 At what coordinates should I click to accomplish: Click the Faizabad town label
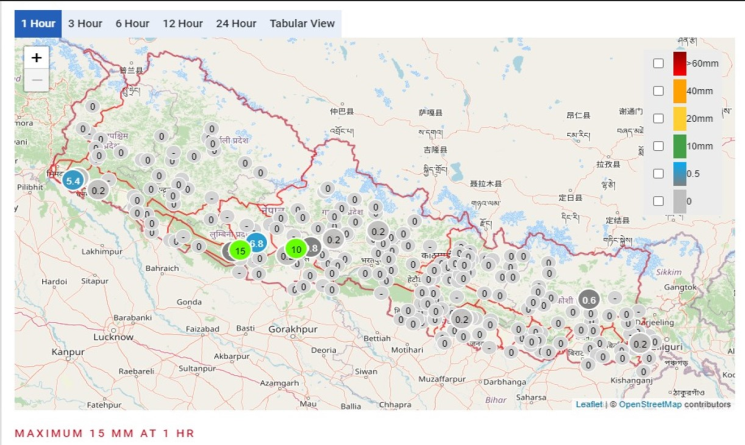coord(202,329)
